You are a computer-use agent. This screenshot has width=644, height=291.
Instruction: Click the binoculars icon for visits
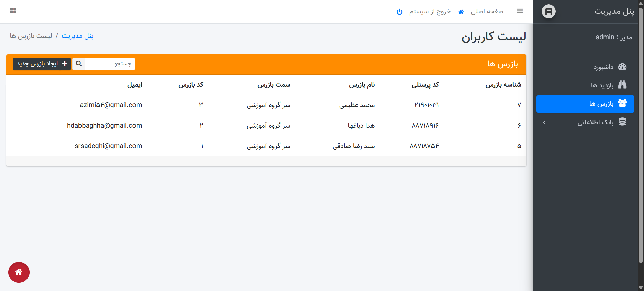pyautogui.click(x=622, y=85)
